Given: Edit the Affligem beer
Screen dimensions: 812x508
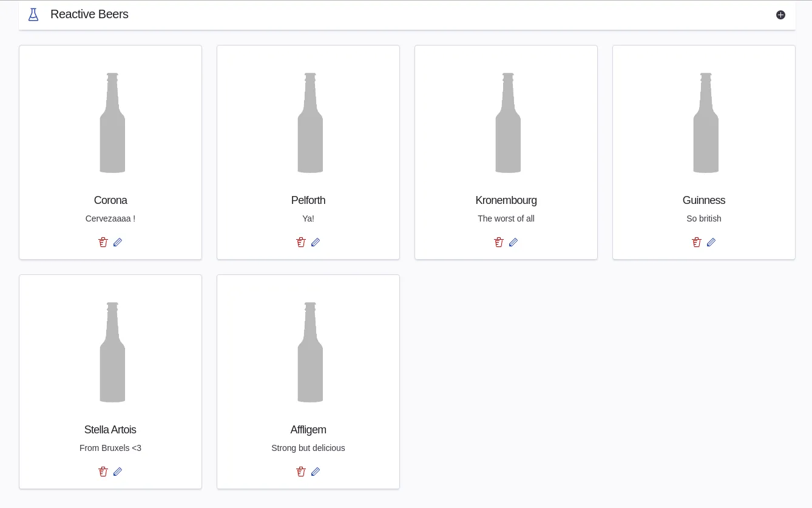Looking at the screenshot, I should (x=316, y=472).
